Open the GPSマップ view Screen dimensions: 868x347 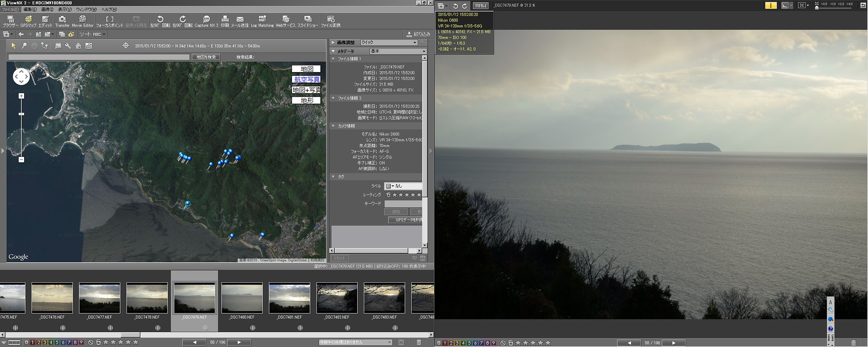coord(28,21)
